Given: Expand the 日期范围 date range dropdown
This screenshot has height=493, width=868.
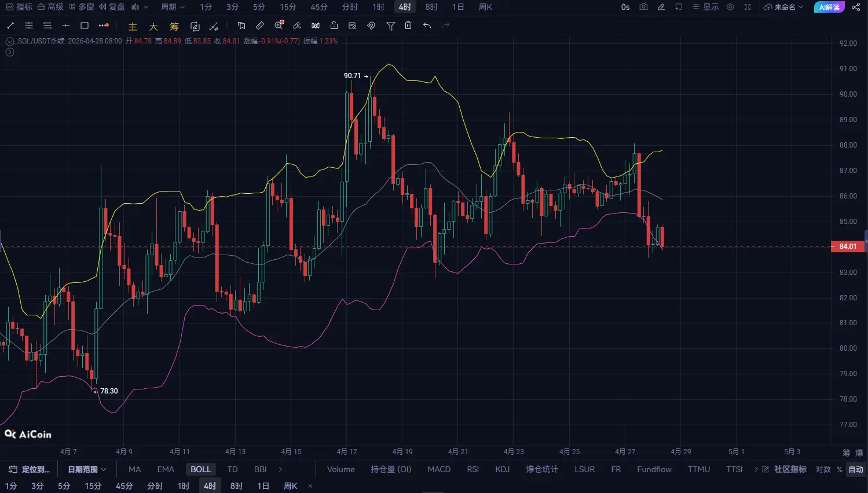Looking at the screenshot, I should 87,469.
